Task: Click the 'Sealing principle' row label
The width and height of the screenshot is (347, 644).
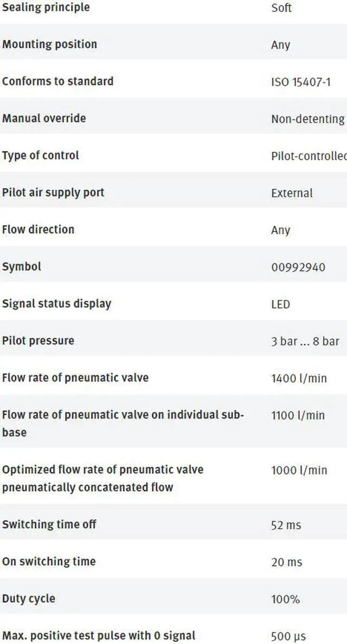Action: click(46, 8)
